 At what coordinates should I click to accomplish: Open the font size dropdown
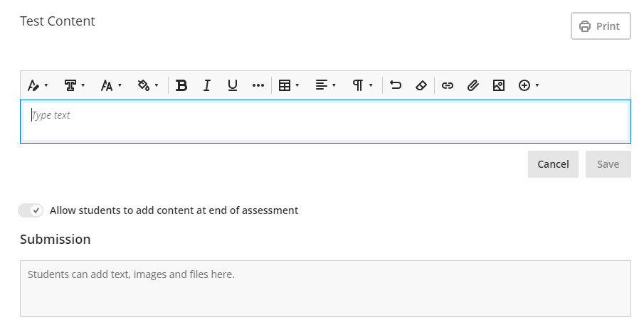[x=111, y=85]
